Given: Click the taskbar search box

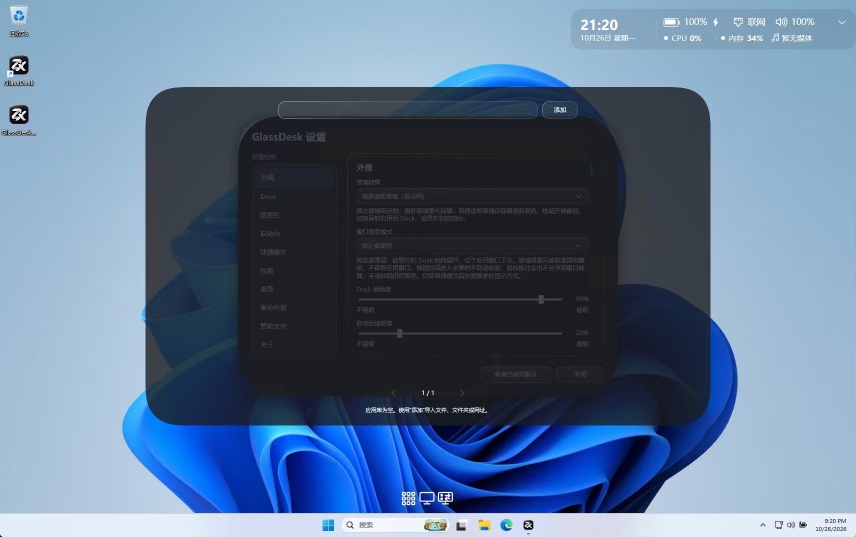Looking at the screenshot, I should [395, 525].
